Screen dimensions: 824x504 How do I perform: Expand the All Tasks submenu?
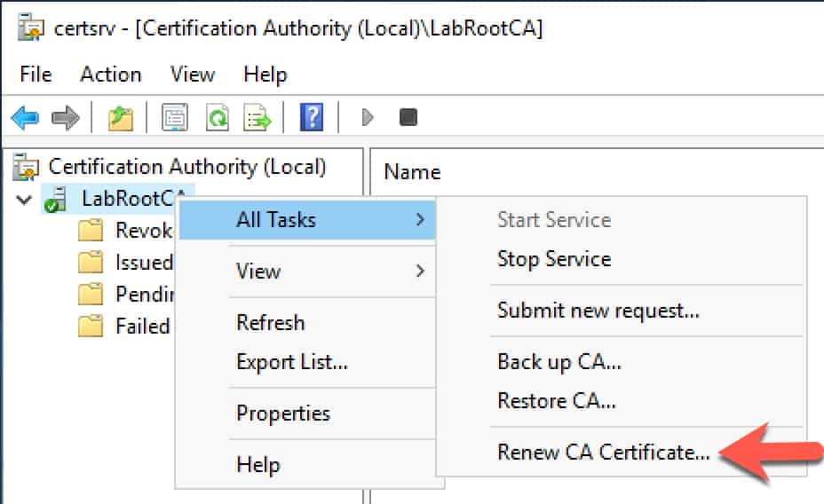tap(307, 219)
